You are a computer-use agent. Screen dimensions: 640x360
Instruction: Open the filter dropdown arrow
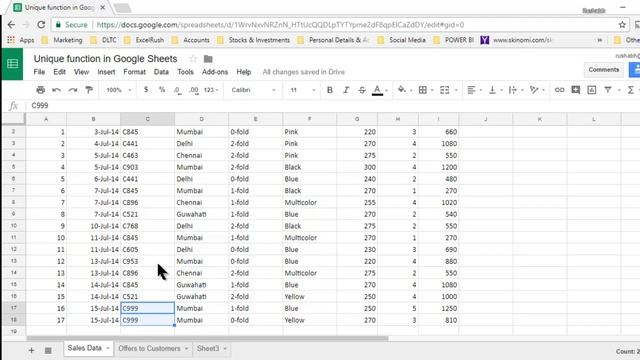(619, 90)
